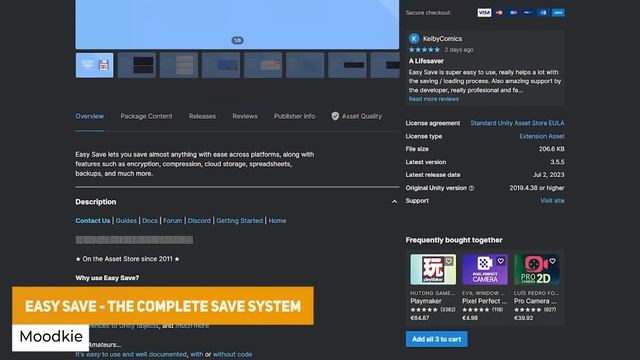Collapse the Description section chevron

394,202
